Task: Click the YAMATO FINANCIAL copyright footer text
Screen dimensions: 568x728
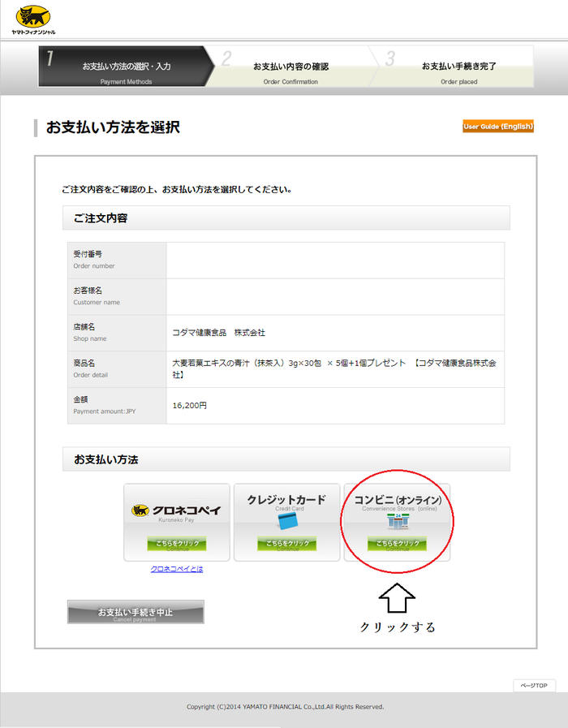Action: tap(285, 707)
